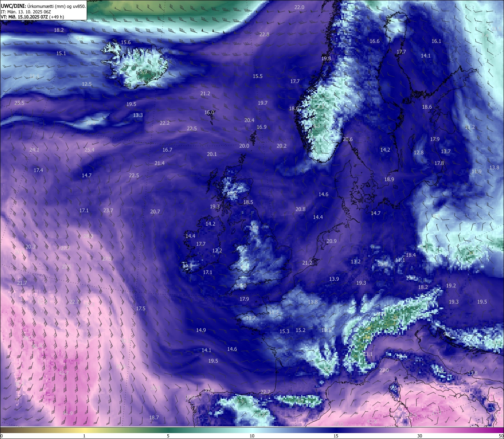Click the 15 label on the color scale
The height and width of the screenshot is (439, 504).
[336, 436]
